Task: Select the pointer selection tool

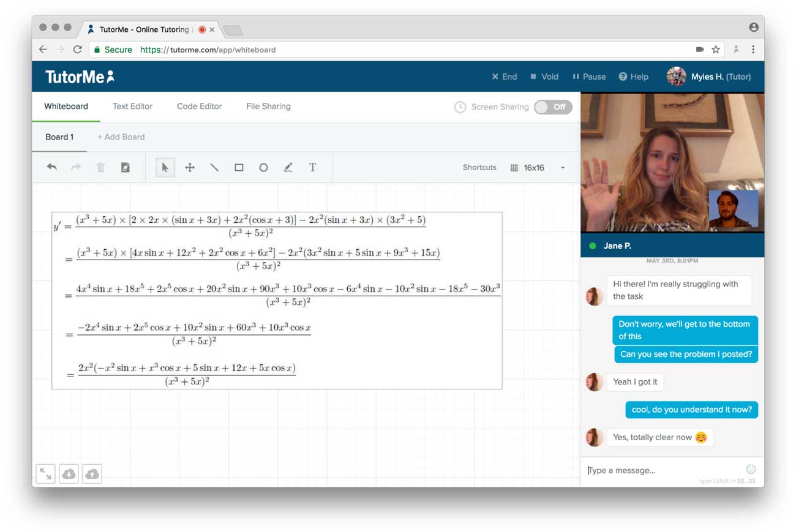Action: (165, 167)
